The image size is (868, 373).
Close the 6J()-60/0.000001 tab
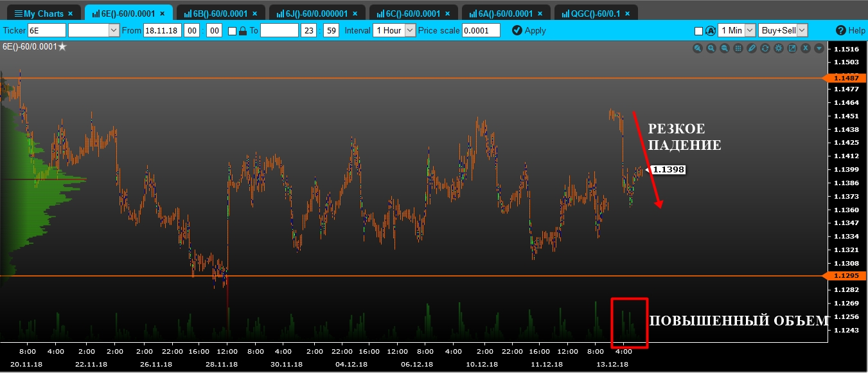[x=355, y=14]
